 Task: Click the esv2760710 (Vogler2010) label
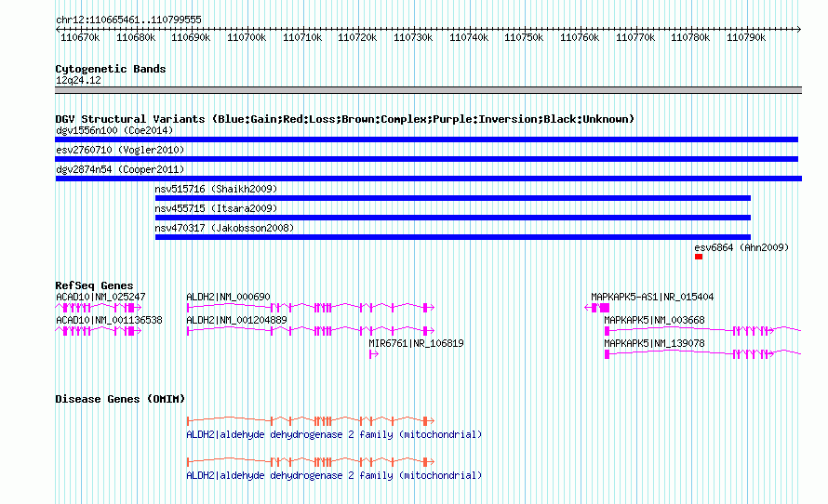(x=120, y=150)
